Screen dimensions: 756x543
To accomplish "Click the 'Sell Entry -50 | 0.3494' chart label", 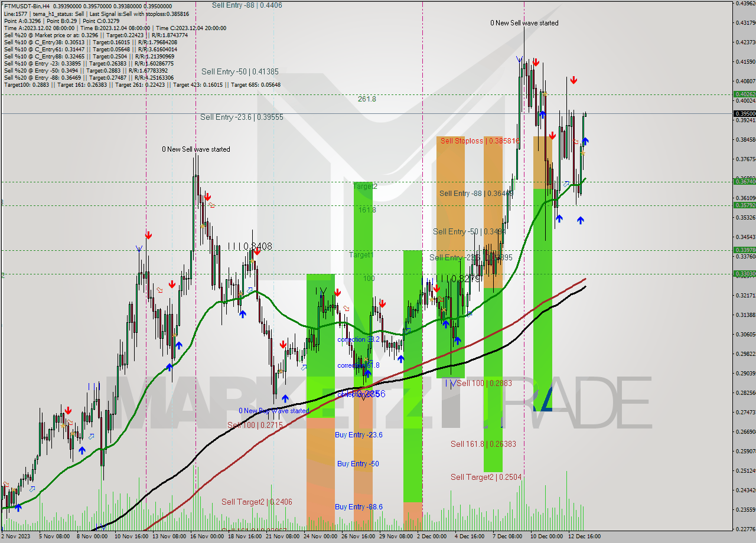I will pos(469,231).
